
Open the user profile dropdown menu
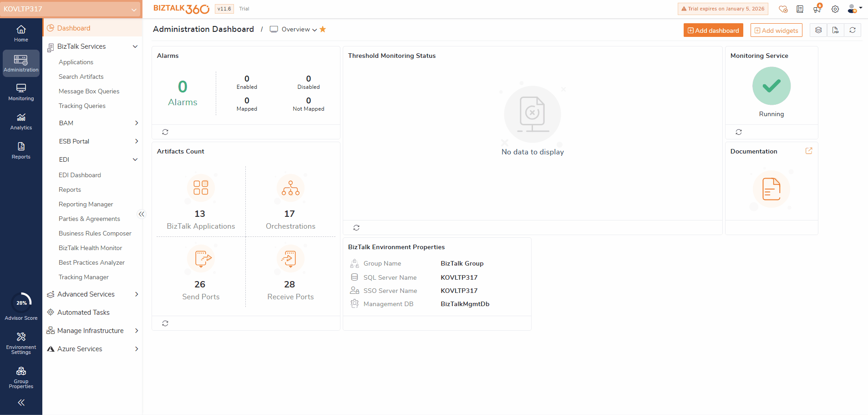(853, 9)
